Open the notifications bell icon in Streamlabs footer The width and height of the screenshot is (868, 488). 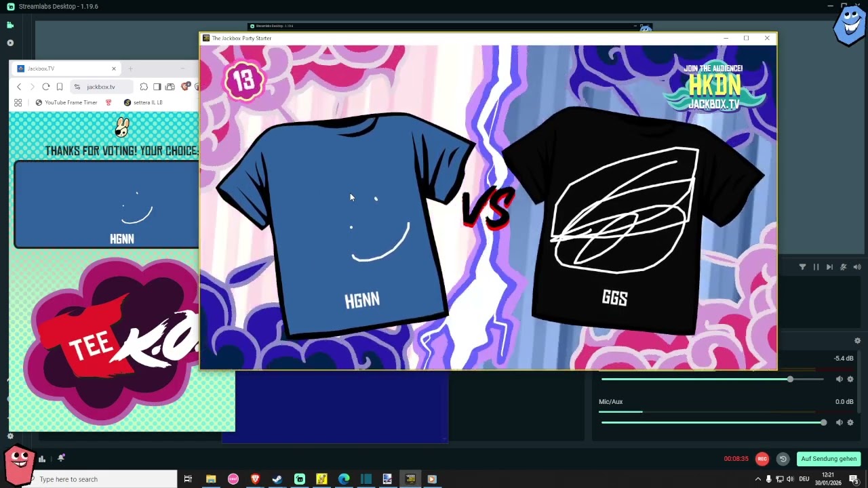pyautogui.click(x=61, y=458)
